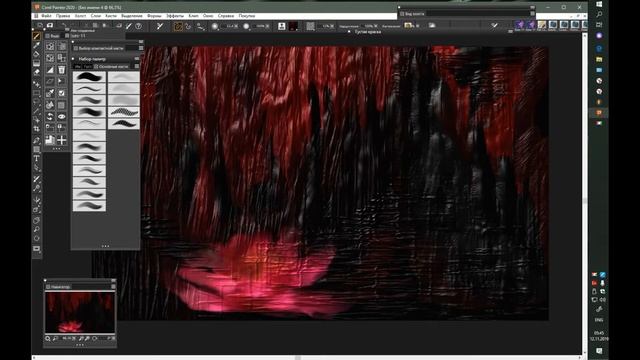Select the Eraser tool in the toolbox
Screen dimensions: 640x360
tap(36, 72)
